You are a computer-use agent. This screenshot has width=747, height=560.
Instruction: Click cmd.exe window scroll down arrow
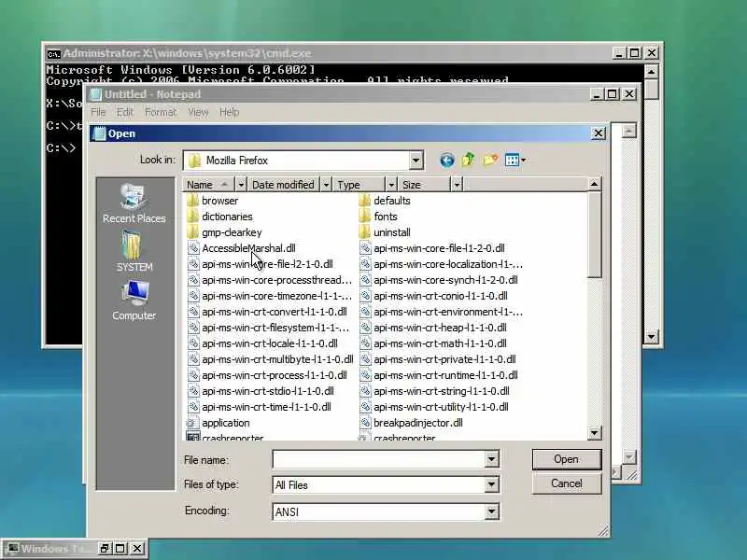(651, 336)
